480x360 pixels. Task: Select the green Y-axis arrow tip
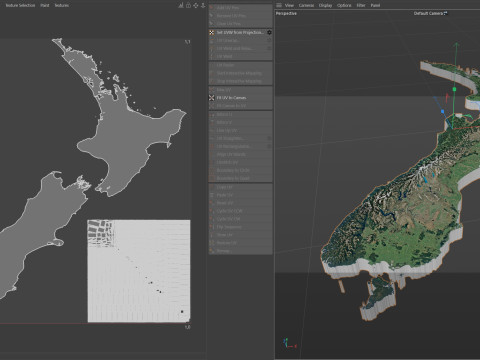(457, 44)
